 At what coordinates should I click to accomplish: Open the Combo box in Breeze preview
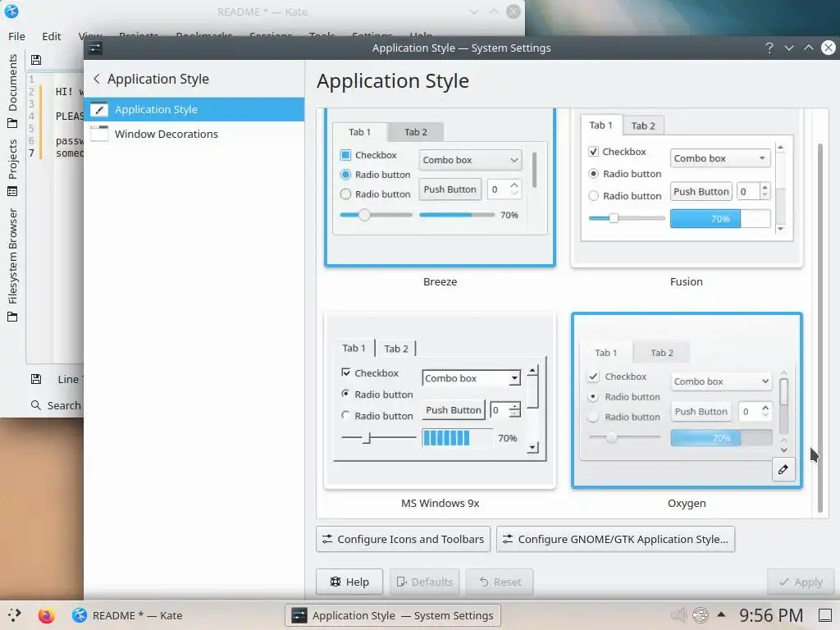[470, 160]
